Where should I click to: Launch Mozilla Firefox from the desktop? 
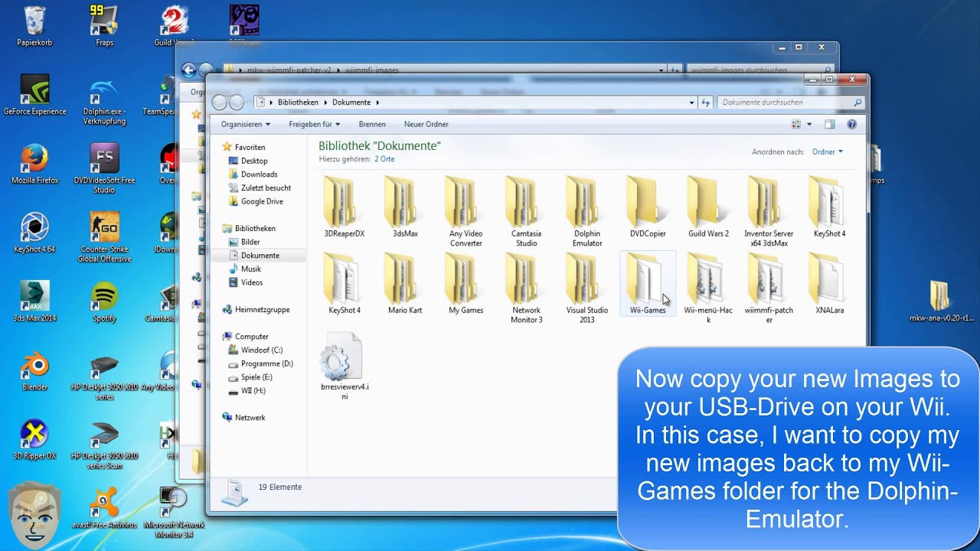tap(34, 164)
